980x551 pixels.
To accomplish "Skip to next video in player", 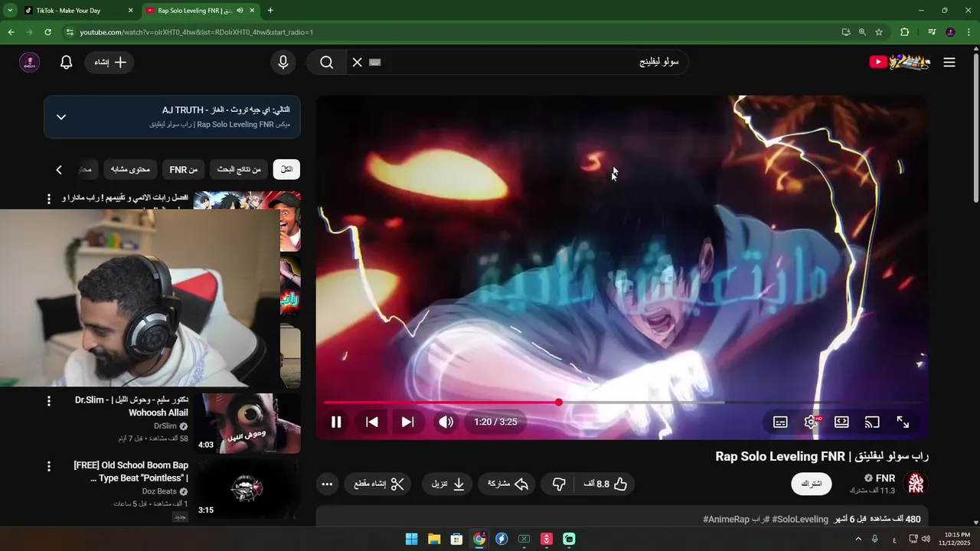I will pos(407,422).
